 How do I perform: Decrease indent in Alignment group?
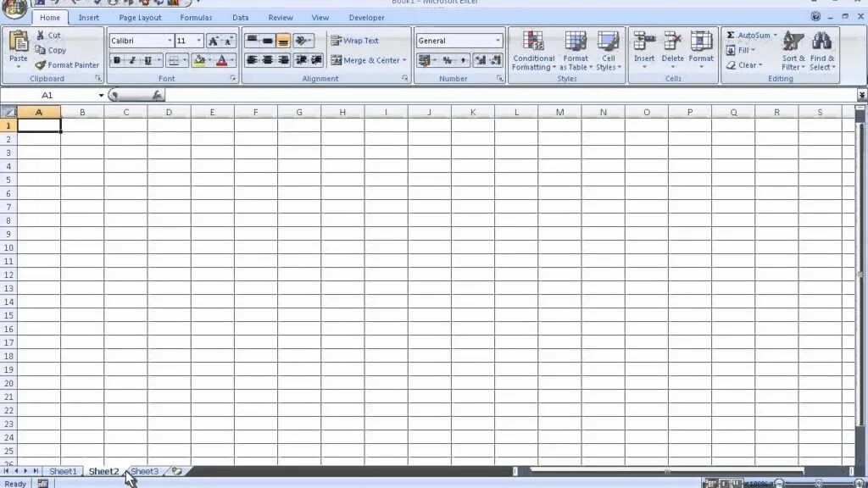301,60
